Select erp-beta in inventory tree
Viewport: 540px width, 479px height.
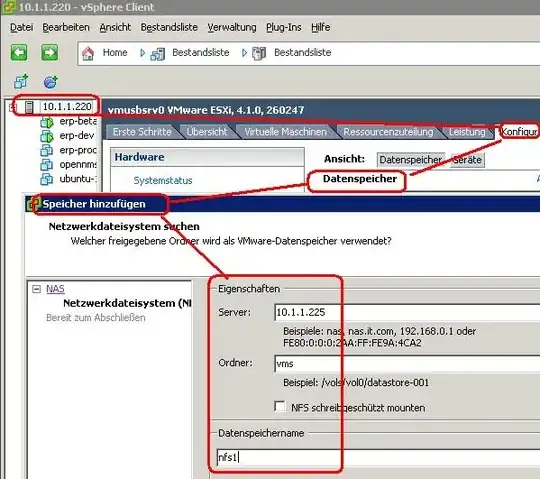tap(78, 121)
